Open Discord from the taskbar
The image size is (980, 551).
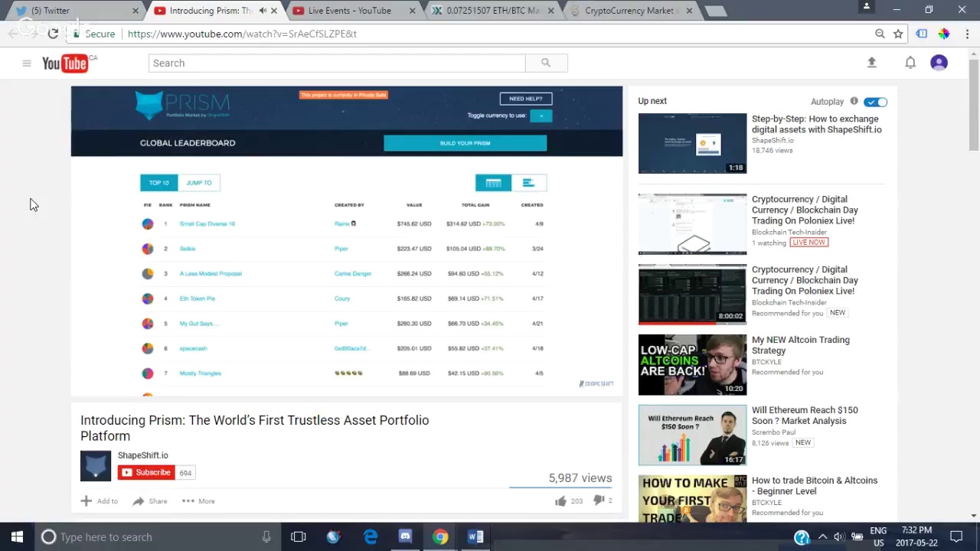pos(405,537)
